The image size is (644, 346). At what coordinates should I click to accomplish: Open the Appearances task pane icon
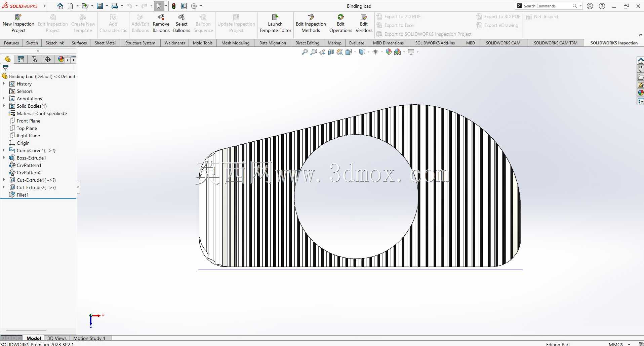(641, 93)
